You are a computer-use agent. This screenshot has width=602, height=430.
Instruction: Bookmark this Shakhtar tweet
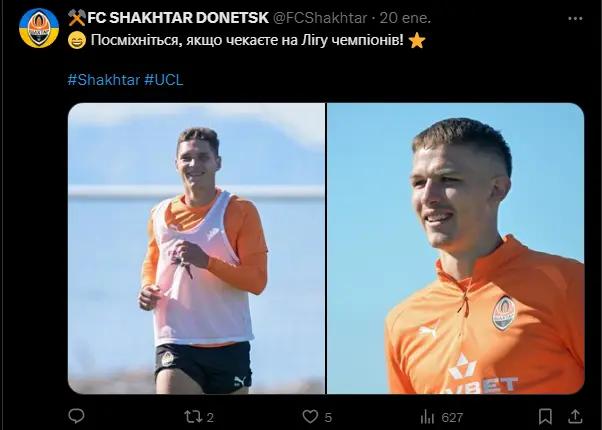click(x=545, y=417)
